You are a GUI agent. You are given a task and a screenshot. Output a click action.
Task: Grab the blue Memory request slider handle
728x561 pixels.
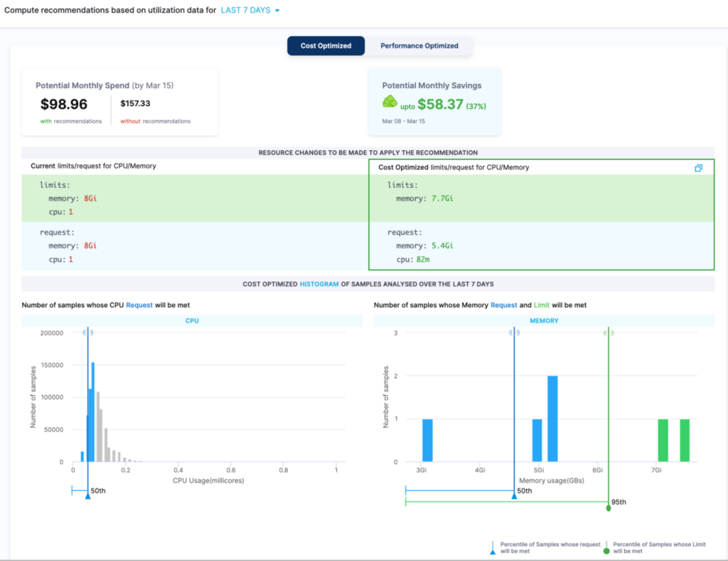pyautogui.click(x=513, y=331)
